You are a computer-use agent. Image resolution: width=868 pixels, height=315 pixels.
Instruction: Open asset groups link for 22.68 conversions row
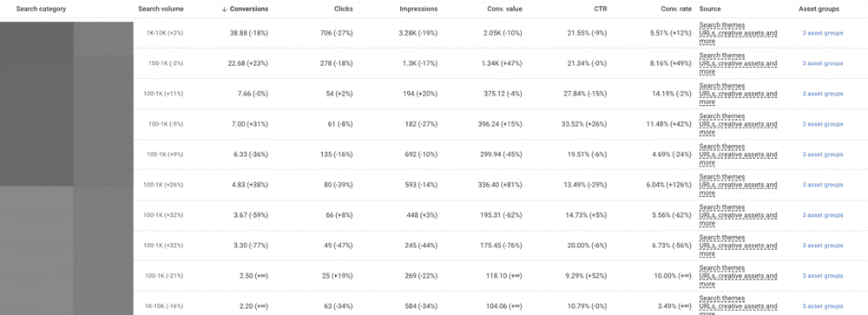coord(823,63)
